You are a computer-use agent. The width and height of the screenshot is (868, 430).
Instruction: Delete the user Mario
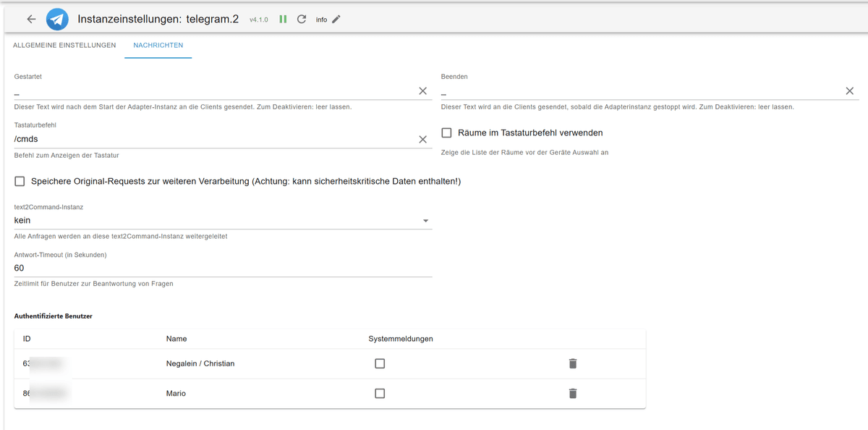click(572, 393)
